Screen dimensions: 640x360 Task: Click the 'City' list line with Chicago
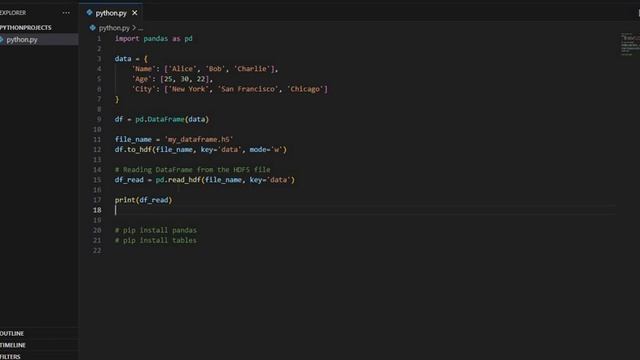pyautogui.click(x=229, y=89)
